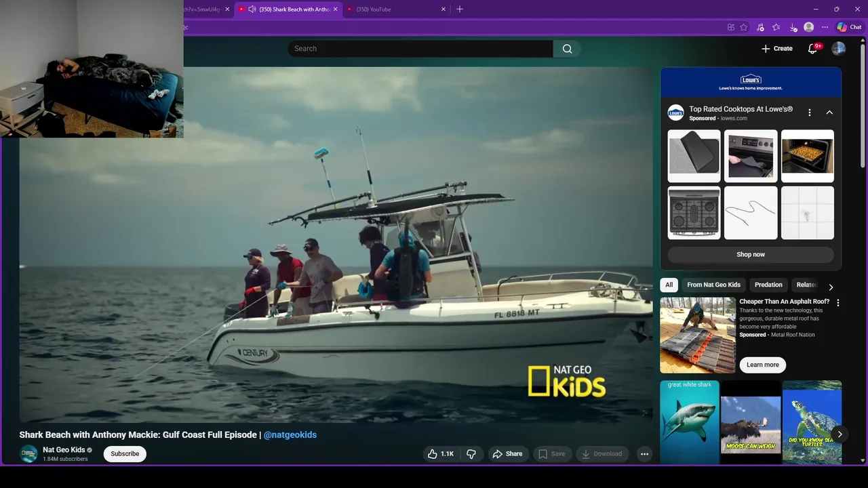Open the white tile product thumbnail

click(x=807, y=213)
